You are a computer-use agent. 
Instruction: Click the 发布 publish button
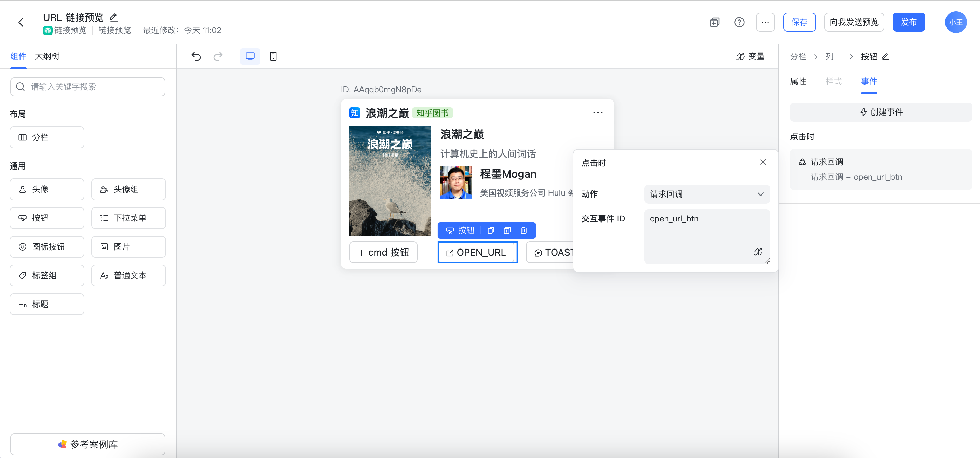908,22
